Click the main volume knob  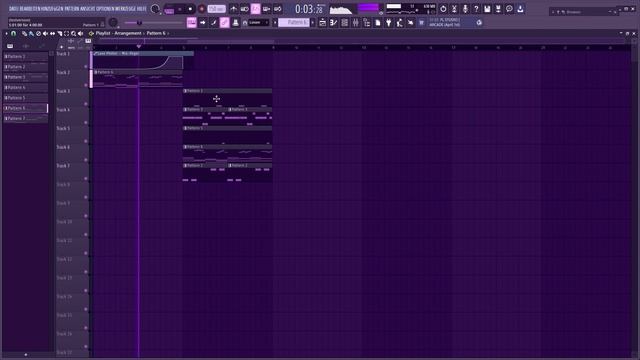155,9
